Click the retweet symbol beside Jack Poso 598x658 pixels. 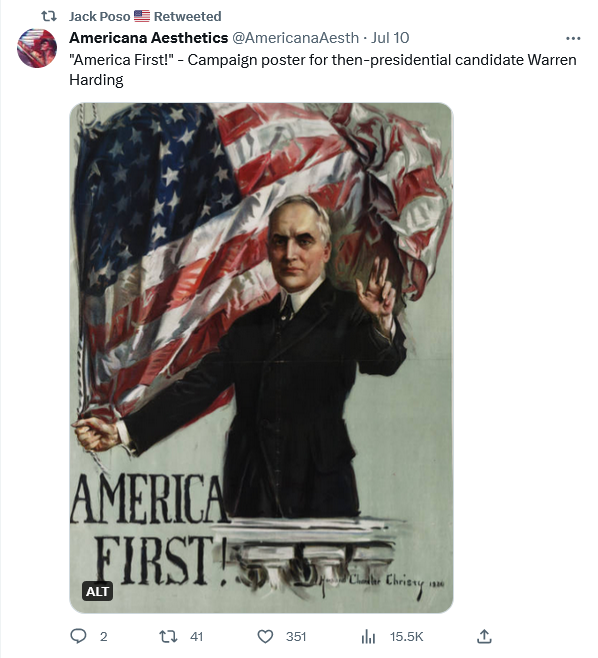pyautogui.click(x=49, y=16)
